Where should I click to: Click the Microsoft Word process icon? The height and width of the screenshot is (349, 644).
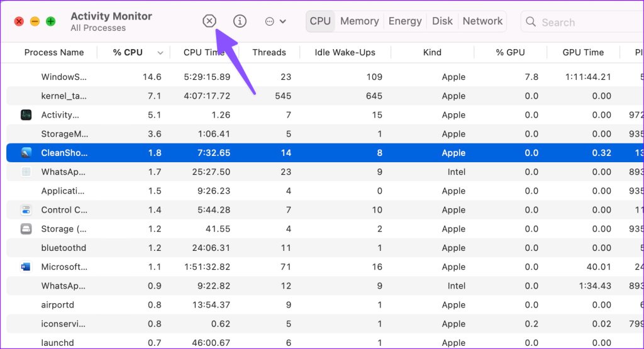tap(26, 267)
